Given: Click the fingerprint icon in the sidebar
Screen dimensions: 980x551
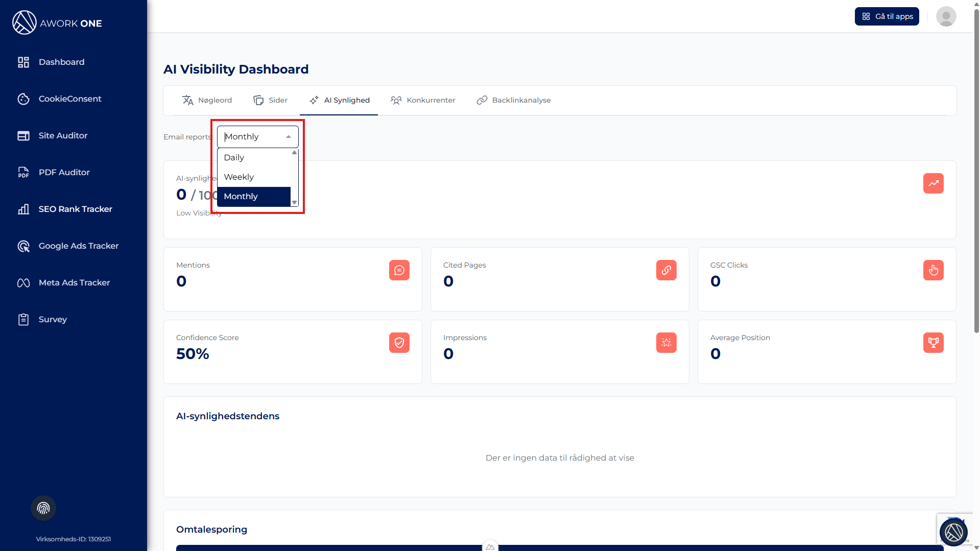Looking at the screenshot, I should [43, 508].
